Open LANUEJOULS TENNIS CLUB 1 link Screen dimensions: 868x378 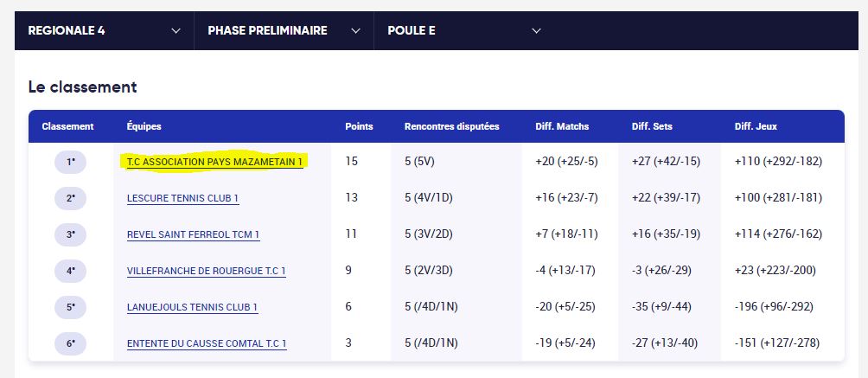(192, 308)
